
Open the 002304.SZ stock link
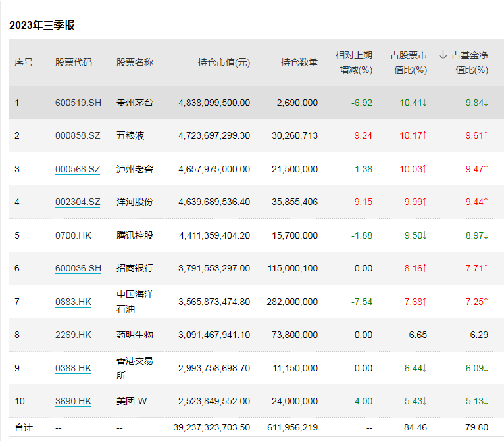click(78, 202)
